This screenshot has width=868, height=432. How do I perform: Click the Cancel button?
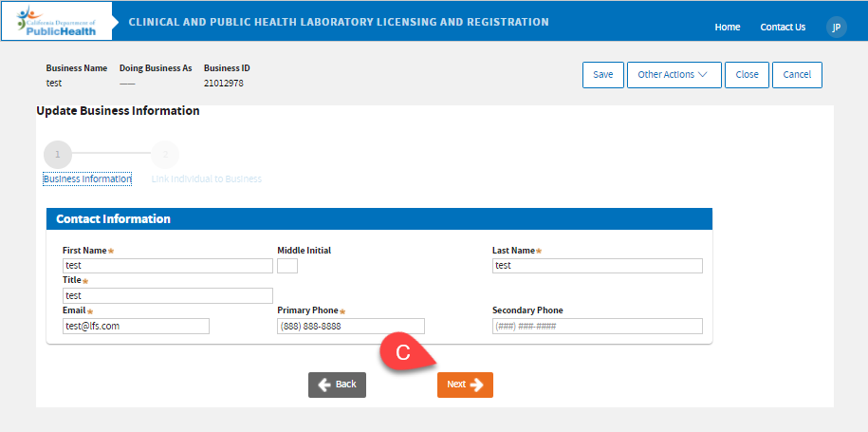click(x=797, y=75)
